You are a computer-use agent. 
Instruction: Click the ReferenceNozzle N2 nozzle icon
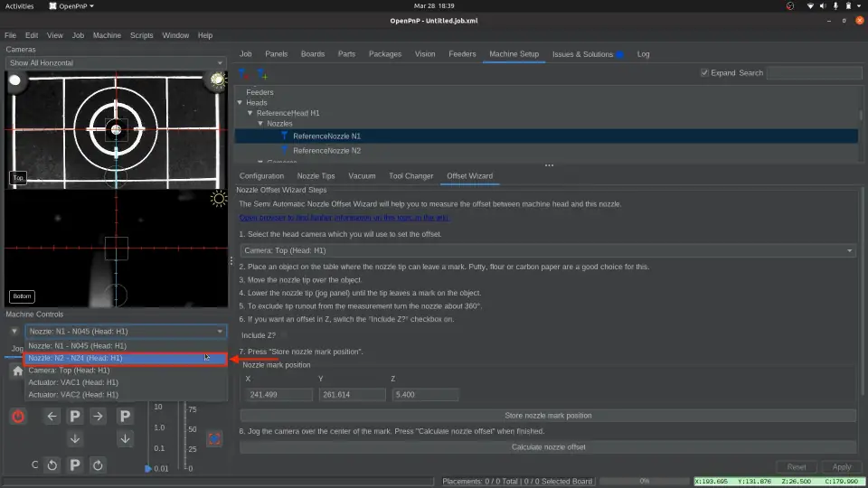pyautogui.click(x=285, y=150)
